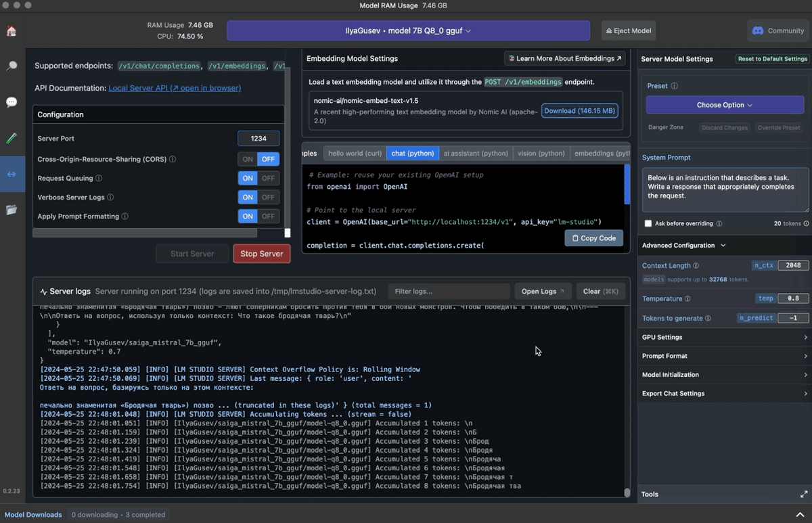Click the server logs vertical scrollbar thumb
812x523 pixels.
point(627,493)
